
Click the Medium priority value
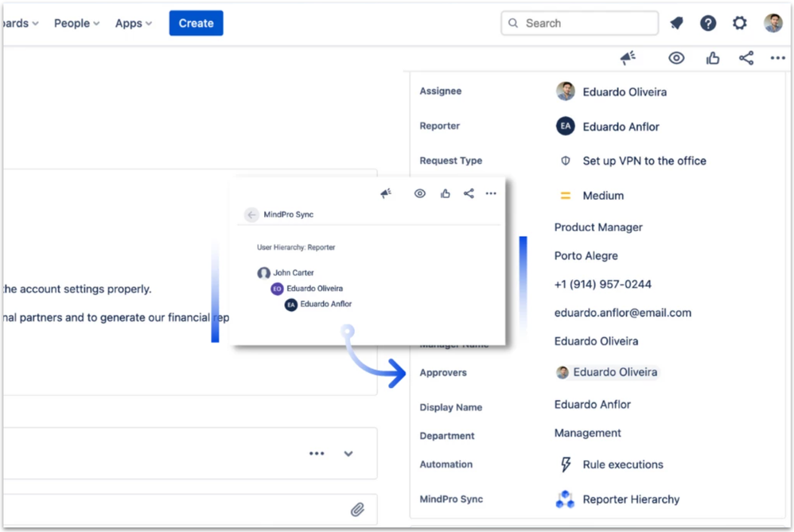coord(603,196)
